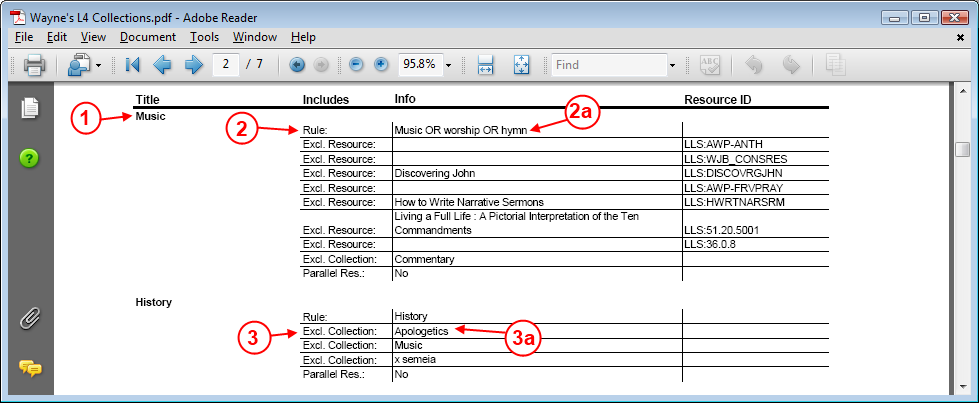Click the resource ID LLS:AWP-FRVPRAY
Image resolution: width=979 pixels, height=403 pixels.
734,187
